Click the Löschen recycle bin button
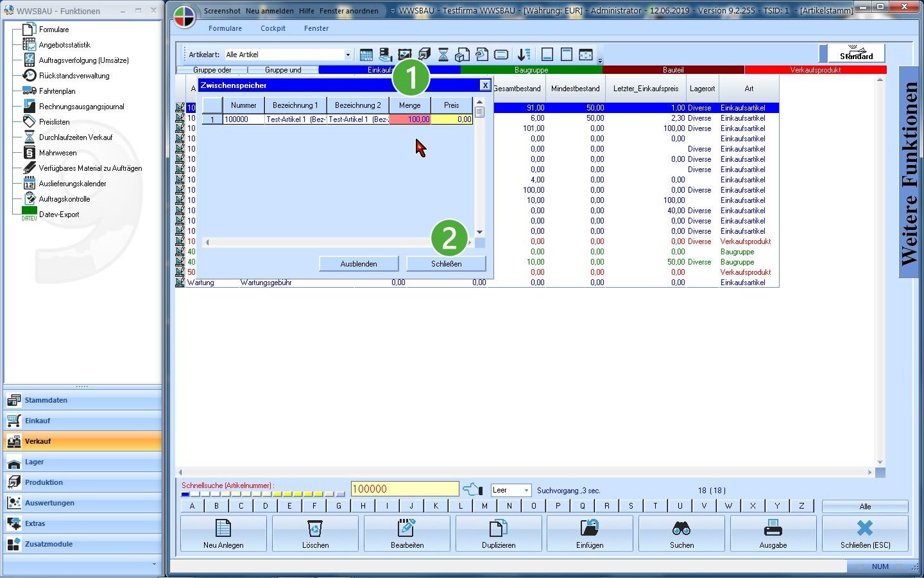924x578 pixels. point(315,534)
